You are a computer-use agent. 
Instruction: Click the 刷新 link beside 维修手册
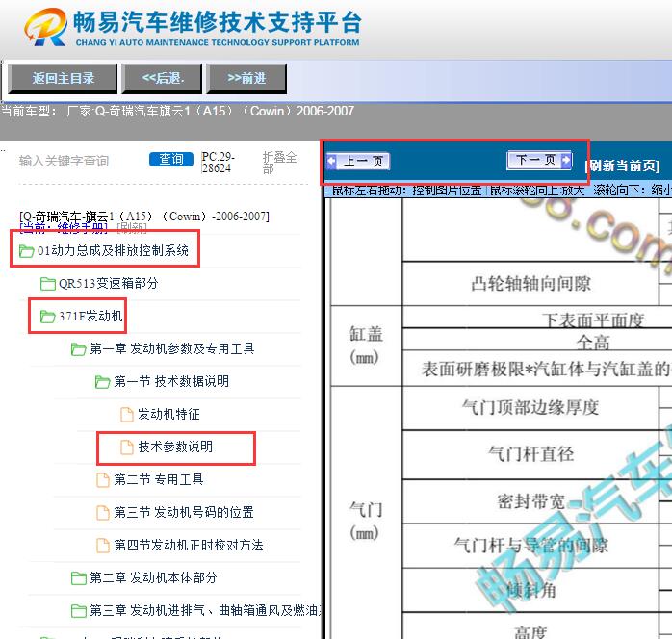(x=132, y=228)
